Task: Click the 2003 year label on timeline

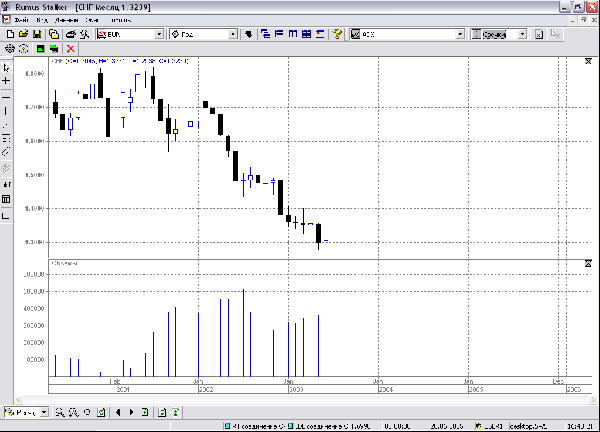Action: tap(297, 390)
